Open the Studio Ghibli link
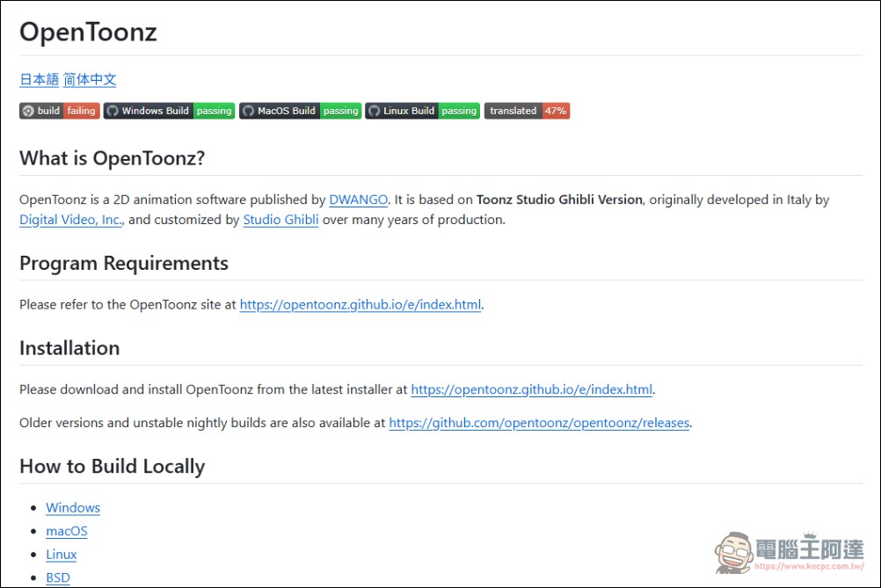Viewport: 881px width, 588px height. (280, 220)
